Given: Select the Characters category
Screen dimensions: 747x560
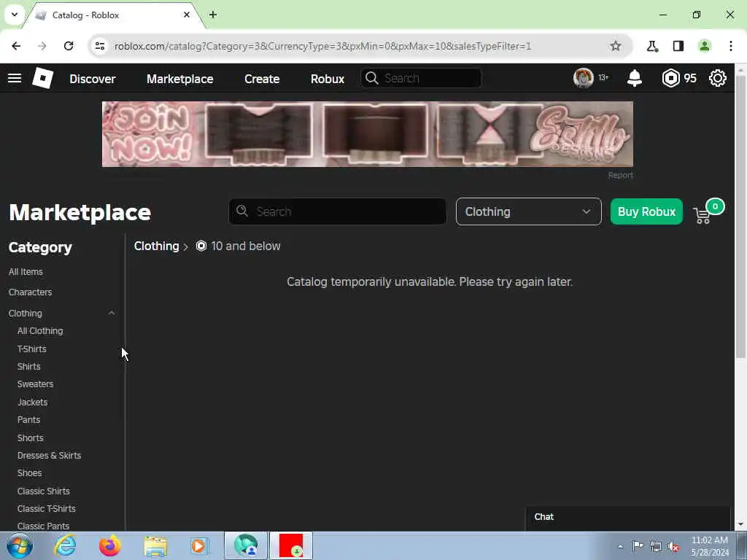Looking at the screenshot, I should (x=30, y=292).
